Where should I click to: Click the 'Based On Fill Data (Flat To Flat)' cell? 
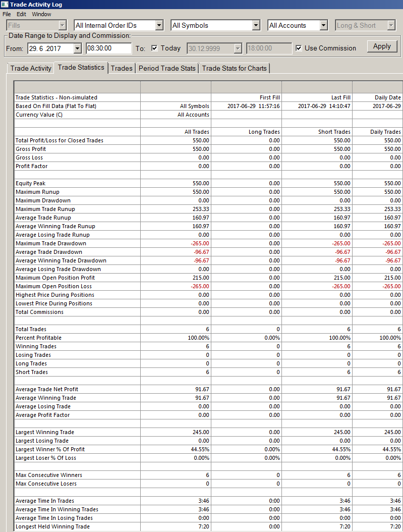pos(56,106)
